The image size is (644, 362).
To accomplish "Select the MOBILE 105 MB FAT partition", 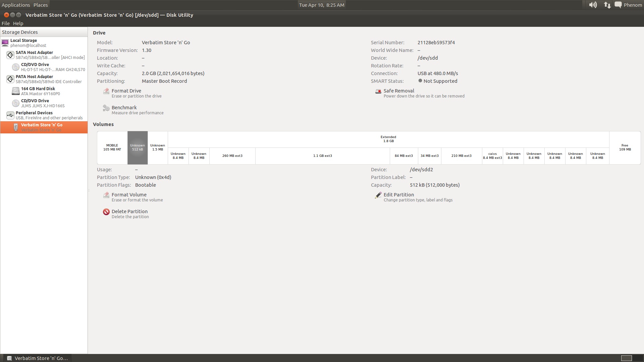I will coord(112,147).
